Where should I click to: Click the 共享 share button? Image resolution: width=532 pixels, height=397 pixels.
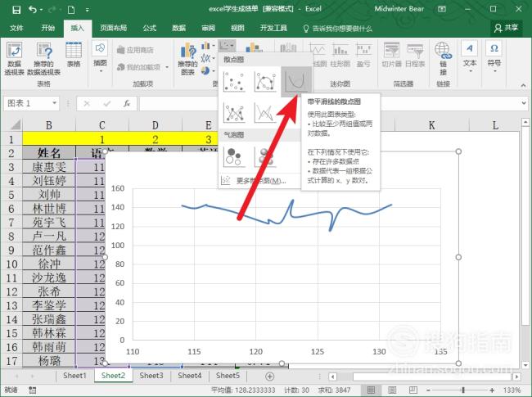[x=506, y=28]
